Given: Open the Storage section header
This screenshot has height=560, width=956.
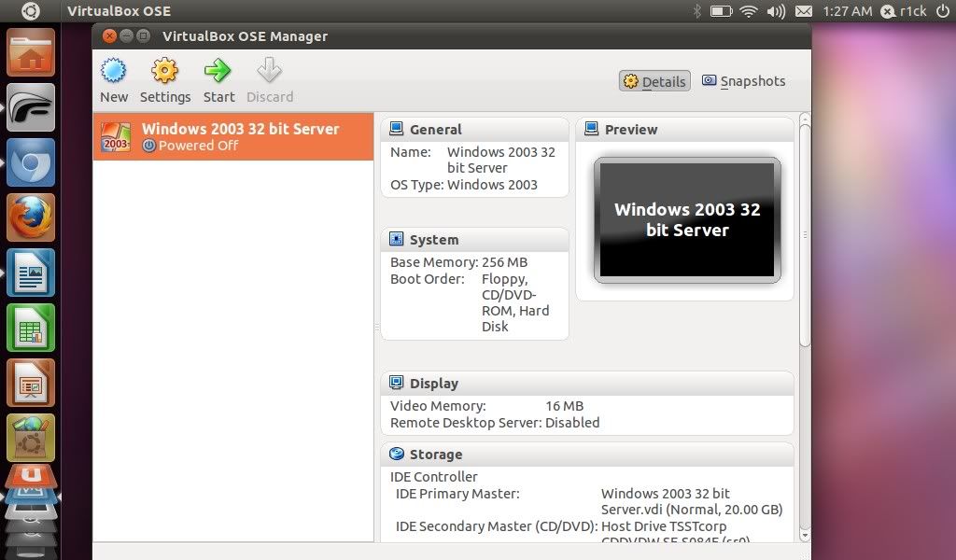Looking at the screenshot, I should click(x=587, y=454).
